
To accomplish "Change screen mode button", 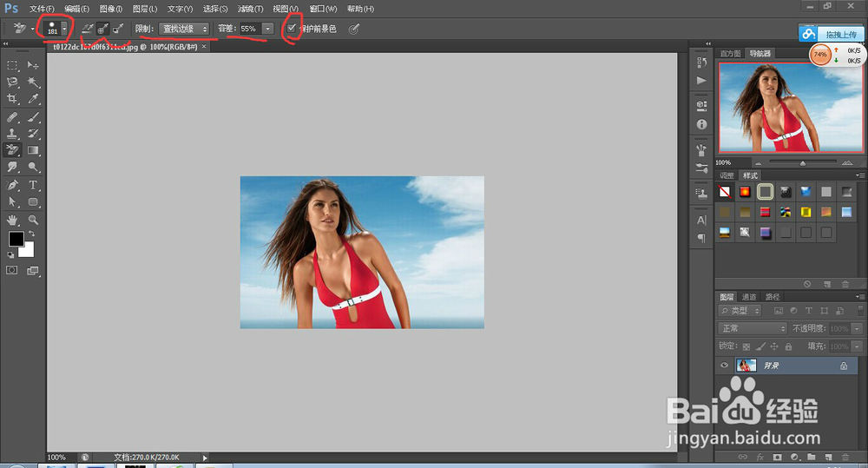I will pos(33,270).
